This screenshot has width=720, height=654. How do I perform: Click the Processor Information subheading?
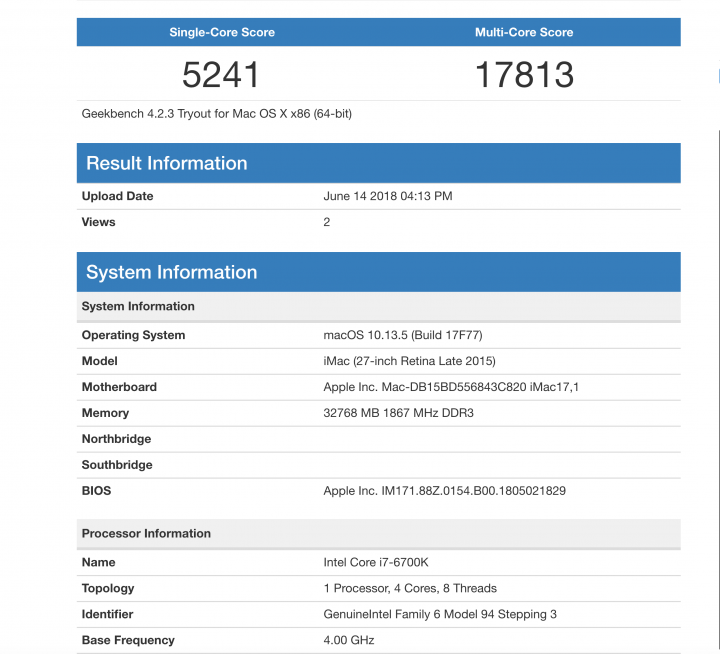tap(146, 534)
